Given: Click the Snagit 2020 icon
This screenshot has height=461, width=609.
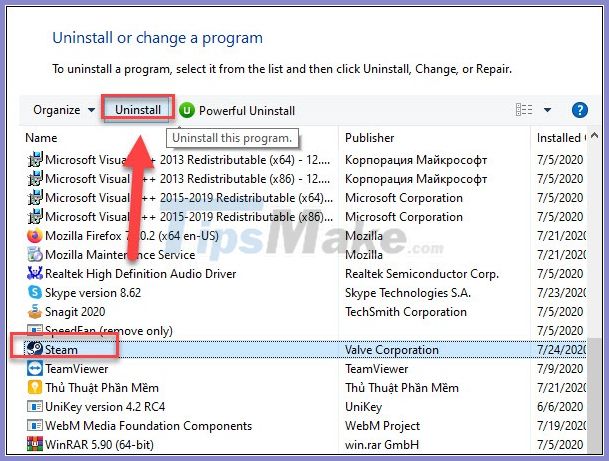Looking at the screenshot, I should click(36, 311).
